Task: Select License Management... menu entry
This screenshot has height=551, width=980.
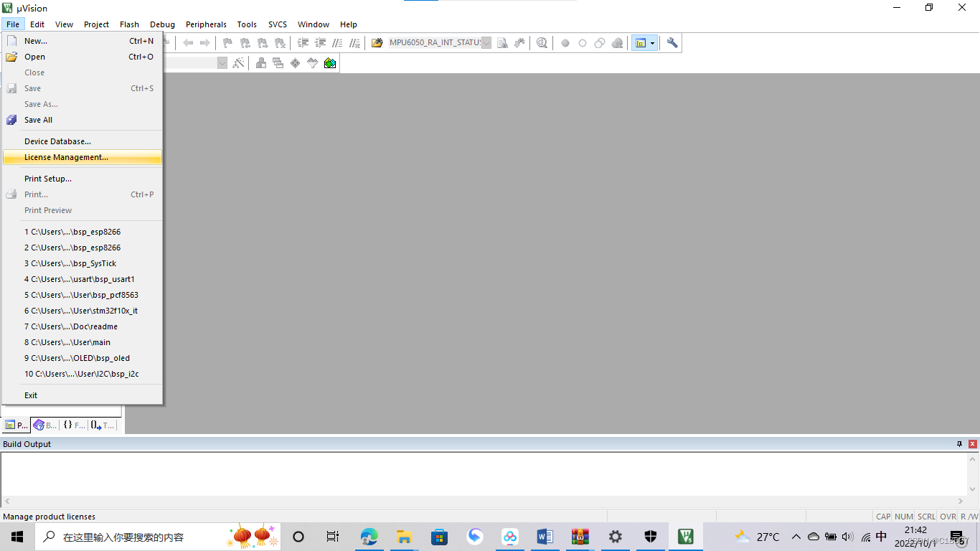Action: 83,157
